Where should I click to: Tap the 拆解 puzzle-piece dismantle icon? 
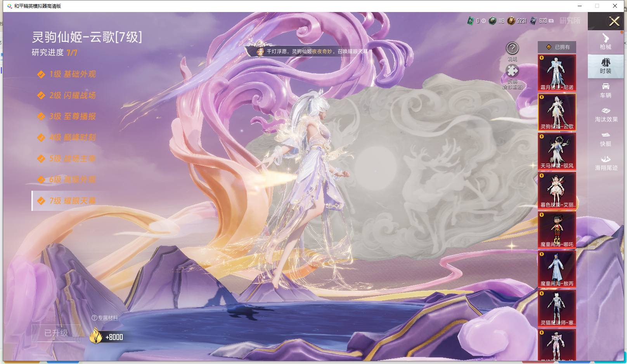click(512, 71)
